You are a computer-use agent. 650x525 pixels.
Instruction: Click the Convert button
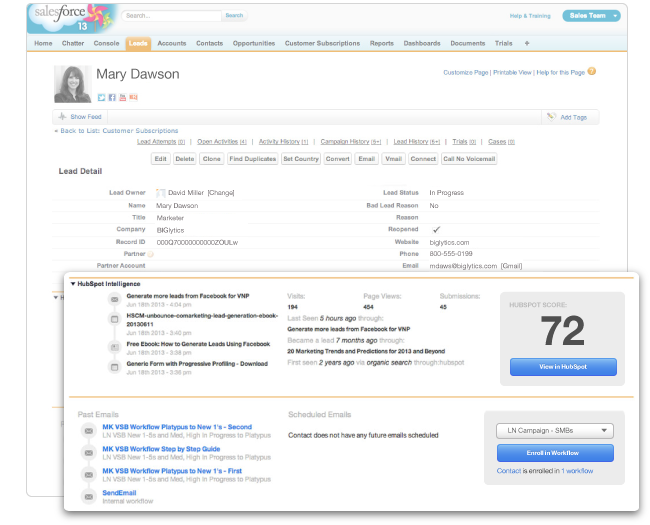pyautogui.click(x=337, y=159)
